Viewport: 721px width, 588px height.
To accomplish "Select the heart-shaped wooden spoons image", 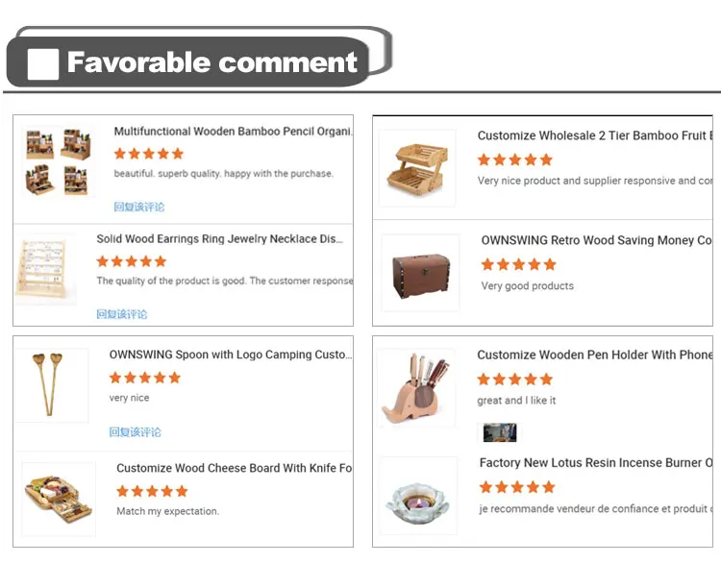I will [52, 385].
